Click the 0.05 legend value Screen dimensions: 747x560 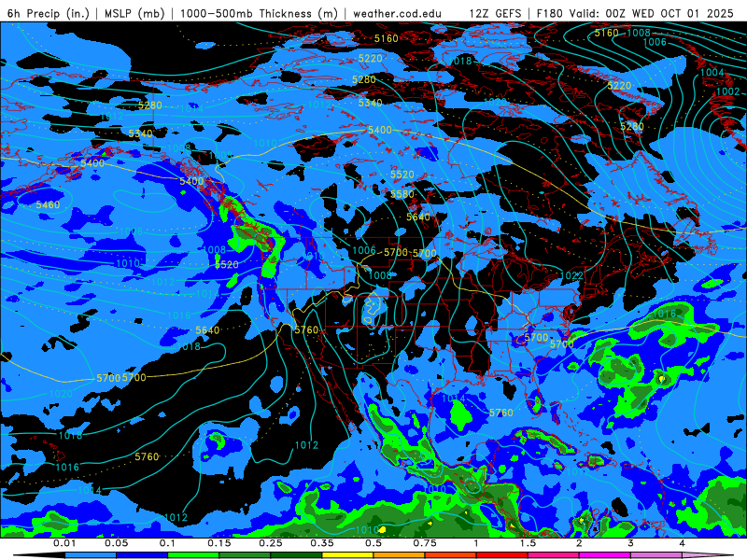click(x=116, y=543)
